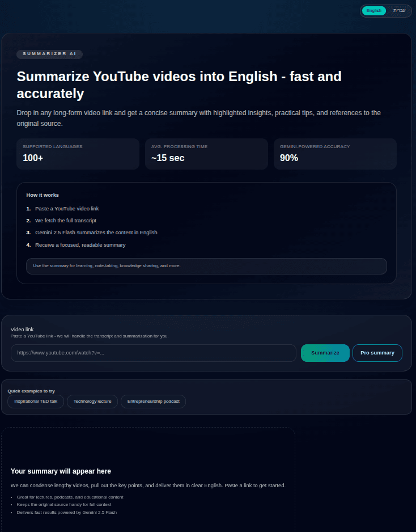Select the Entrepreneurship podcast example
This screenshot has width=416, height=532.
[x=154, y=401]
